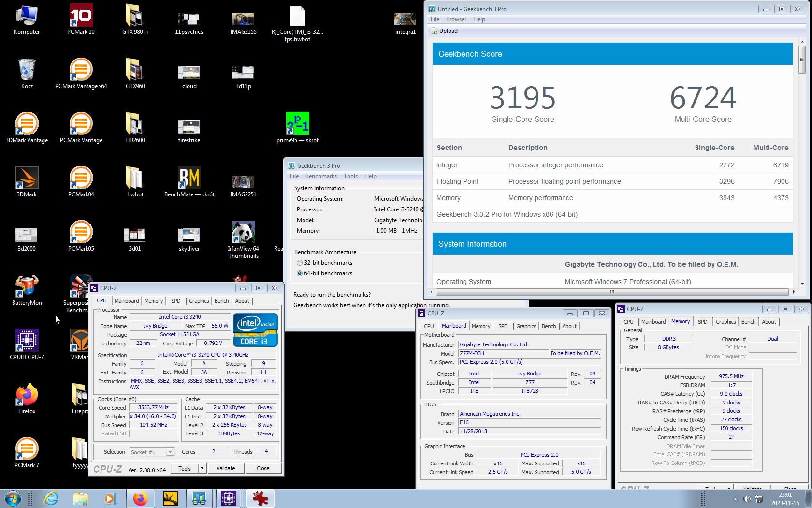Switch to Bench tab in front CPU-Z
The height and width of the screenshot is (508, 812).
[x=222, y=301]
